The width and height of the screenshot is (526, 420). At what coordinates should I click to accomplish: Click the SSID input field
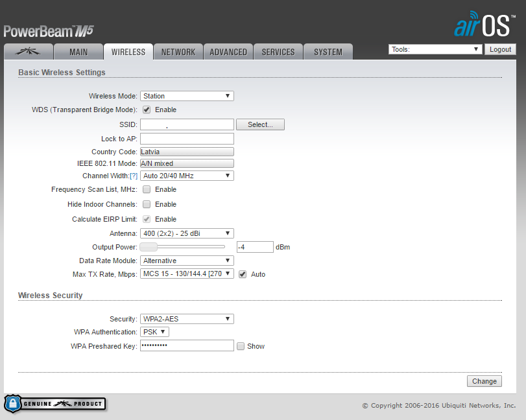click(187, 124)
